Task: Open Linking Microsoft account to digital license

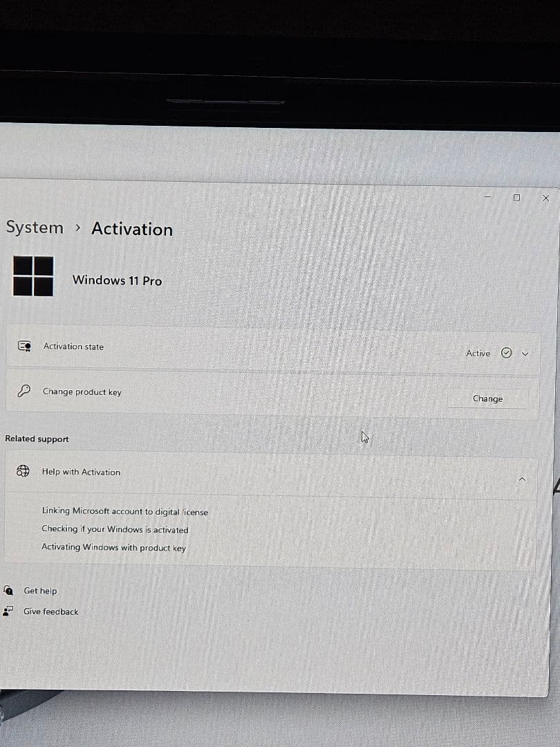Action: tap(124, 512)
